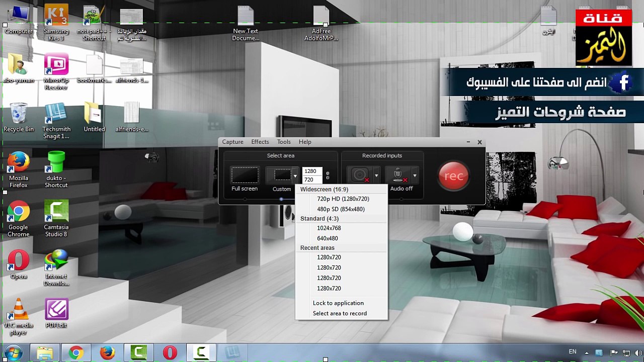This screenshot has width=644, height=362.
Task: Select the Samsung Kies 3 icon
Action: (56, 23)
